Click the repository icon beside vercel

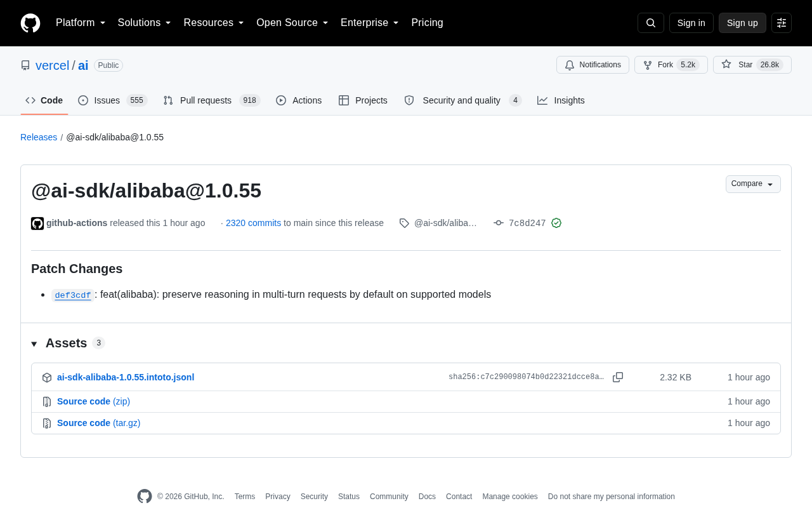tap(25, 65)
